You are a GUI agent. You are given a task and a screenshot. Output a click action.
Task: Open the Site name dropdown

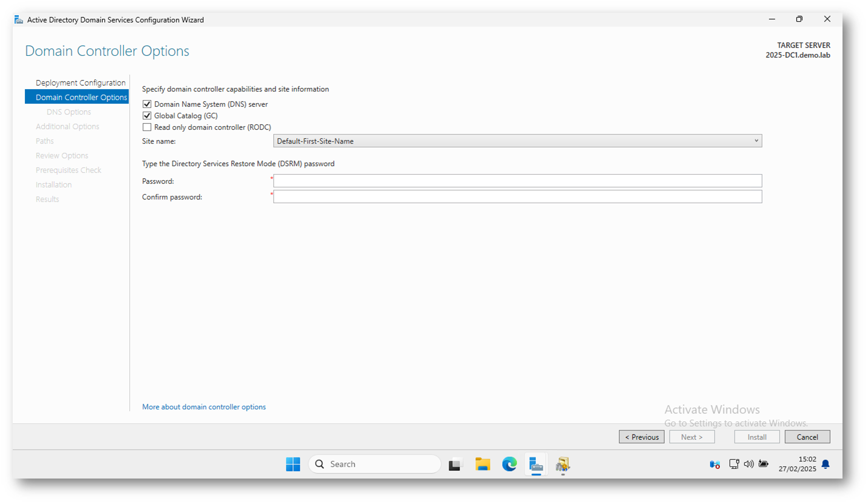pyautogui.click(x=518, y=141)
